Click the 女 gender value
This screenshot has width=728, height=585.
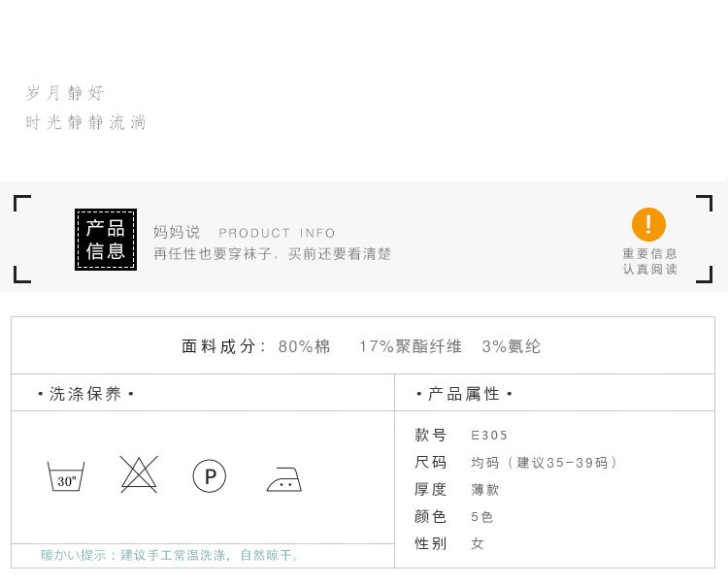[478, 543]
